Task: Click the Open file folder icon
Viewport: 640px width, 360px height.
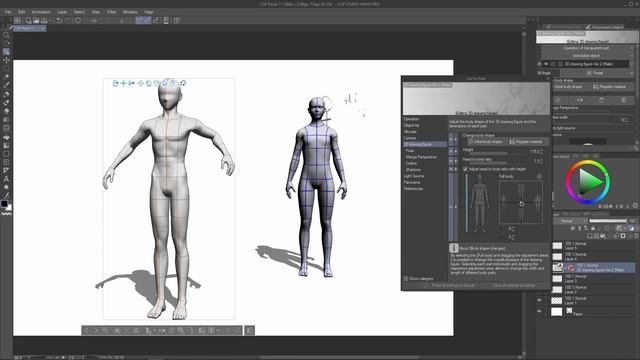Action: (x=36, y=20)
